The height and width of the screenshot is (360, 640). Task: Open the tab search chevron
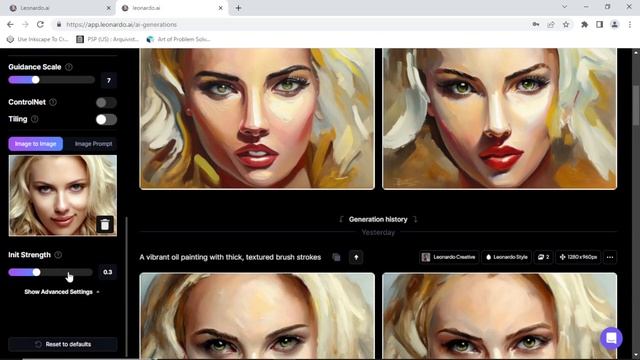tap(564, 7)
